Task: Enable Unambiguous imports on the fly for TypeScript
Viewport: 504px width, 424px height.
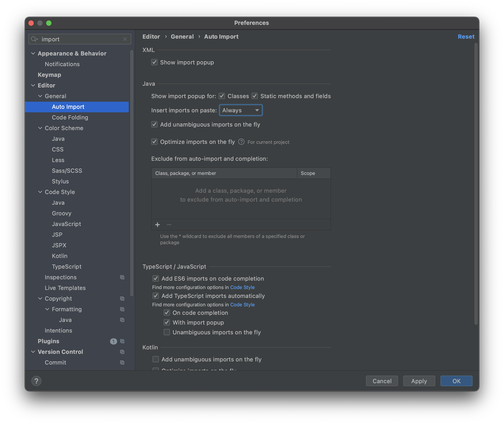Action: pos(167,332)
